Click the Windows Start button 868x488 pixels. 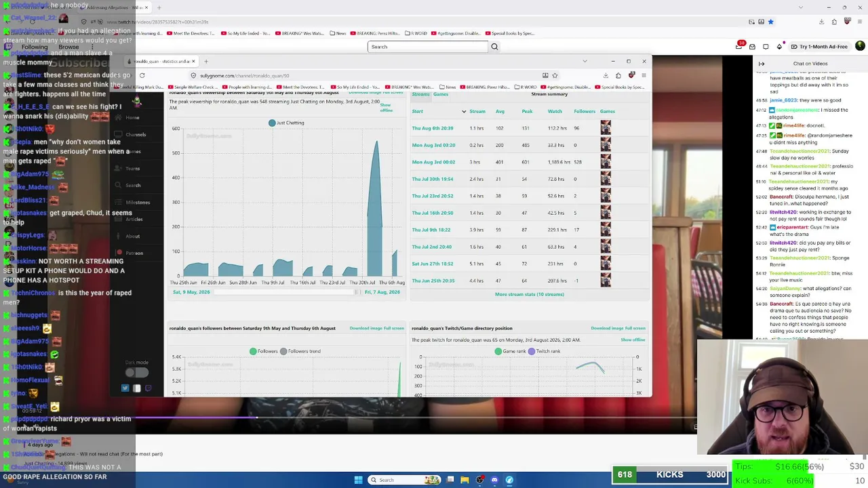358,480
